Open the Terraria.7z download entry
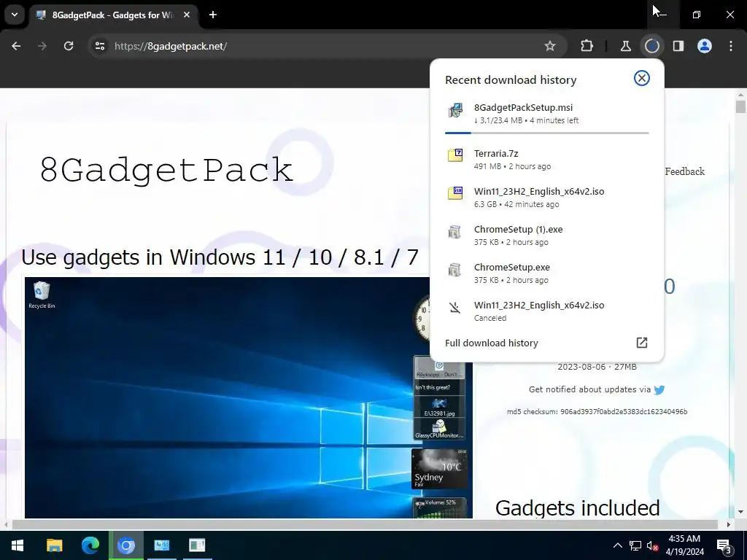747x560 pixels. pos(547,160)
